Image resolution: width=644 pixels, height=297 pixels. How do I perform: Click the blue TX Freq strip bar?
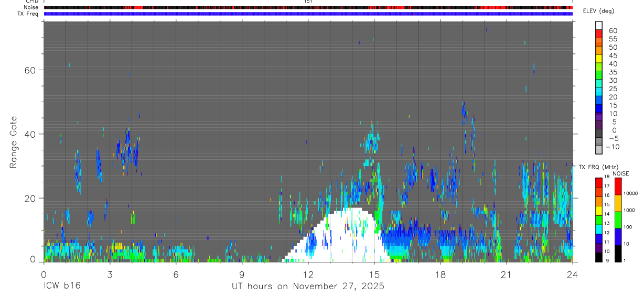(x=308, y=14)
